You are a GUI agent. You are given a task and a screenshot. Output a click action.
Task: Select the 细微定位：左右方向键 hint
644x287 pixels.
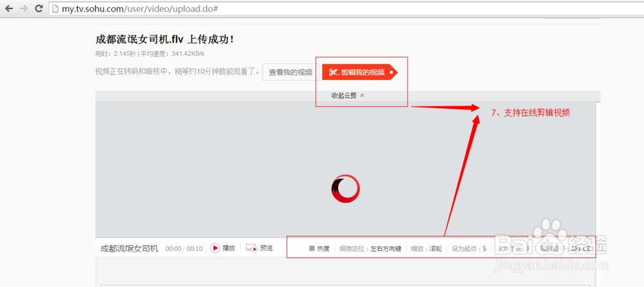point(370,249)
